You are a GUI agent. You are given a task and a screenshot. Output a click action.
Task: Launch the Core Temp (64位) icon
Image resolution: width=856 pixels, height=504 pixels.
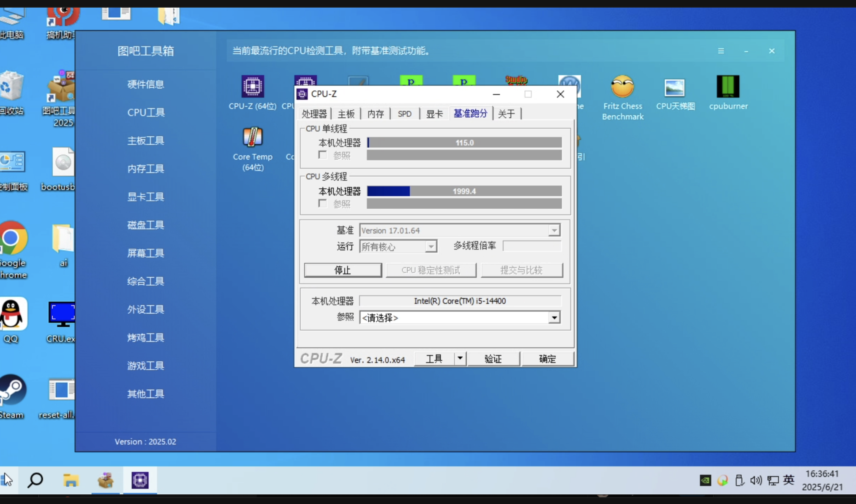tap(252, 138)
